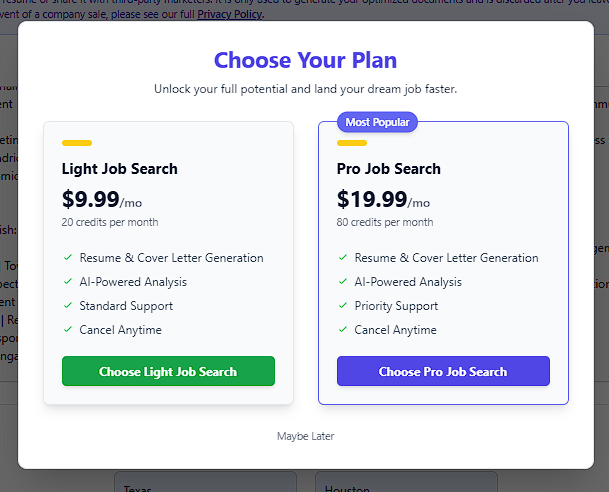Click the Choose Light Job Search button
609x492 pixels.
[168, 371]
